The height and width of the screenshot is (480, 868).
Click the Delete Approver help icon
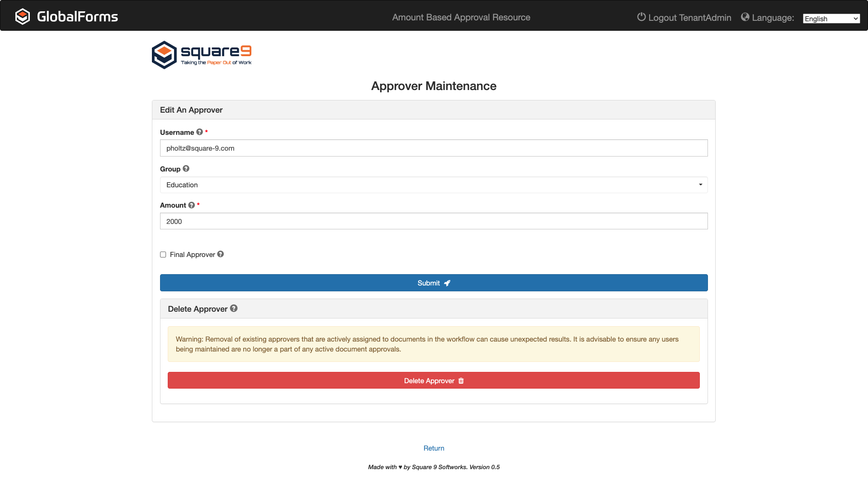pyautogui.click(x=234, y=308)
